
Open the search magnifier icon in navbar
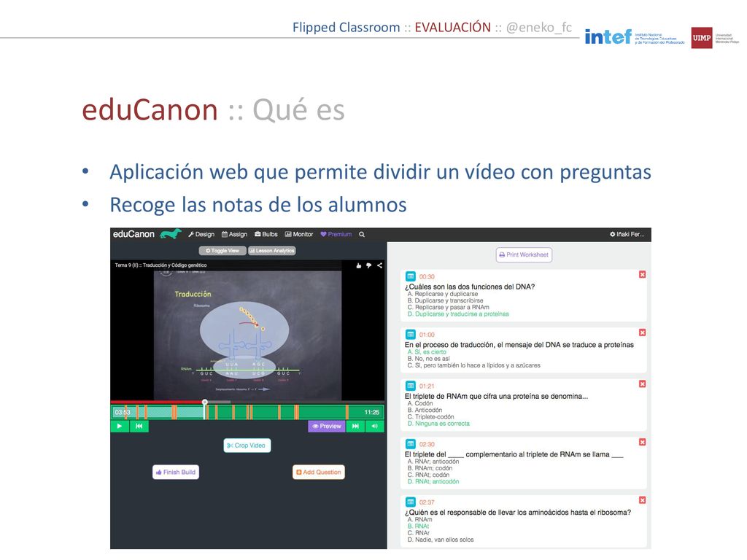(x=362, y=234)
